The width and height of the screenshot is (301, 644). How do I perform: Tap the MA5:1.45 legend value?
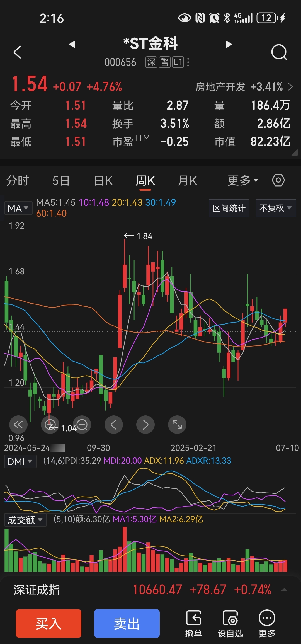56,202
